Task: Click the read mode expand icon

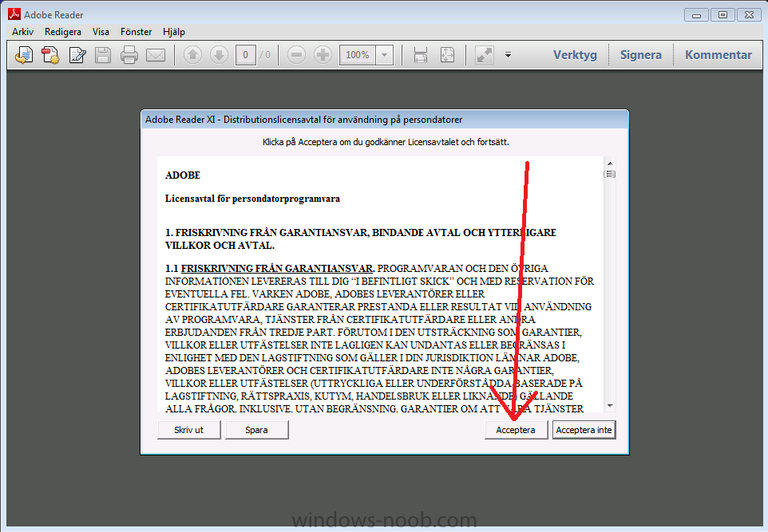Action: 485,55
